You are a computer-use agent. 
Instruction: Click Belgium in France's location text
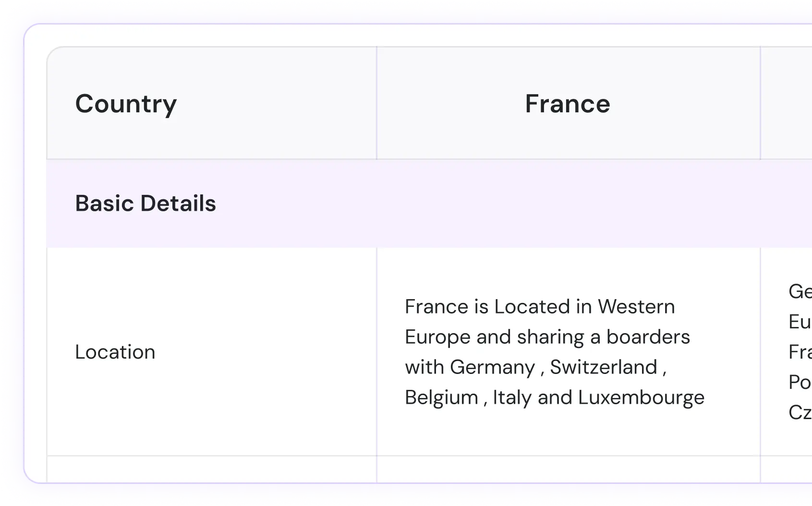(x=441, y=398)
